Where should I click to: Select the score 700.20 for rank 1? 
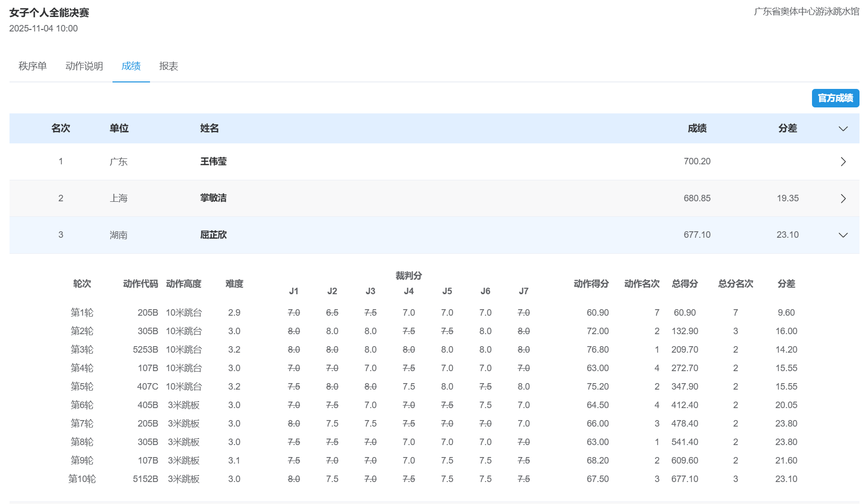697,161
